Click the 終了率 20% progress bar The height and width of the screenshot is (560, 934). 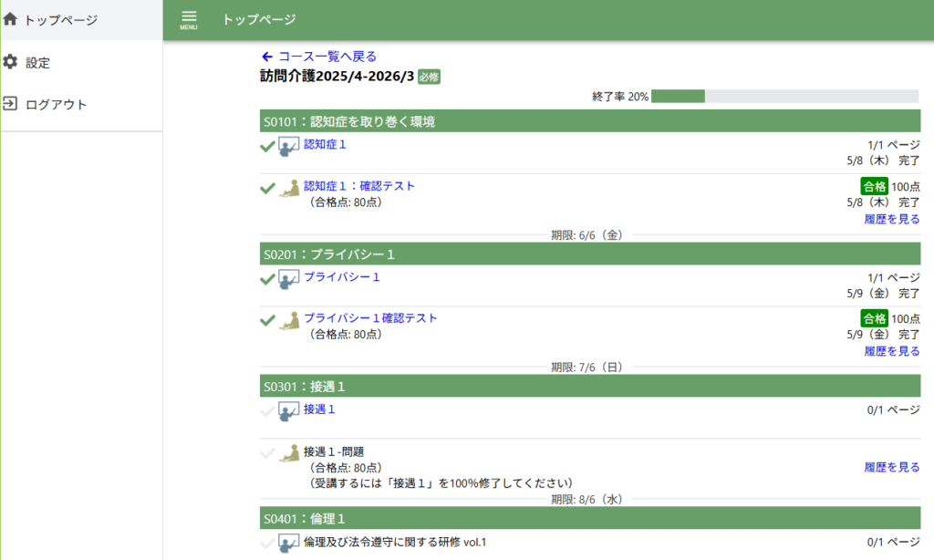785,96
